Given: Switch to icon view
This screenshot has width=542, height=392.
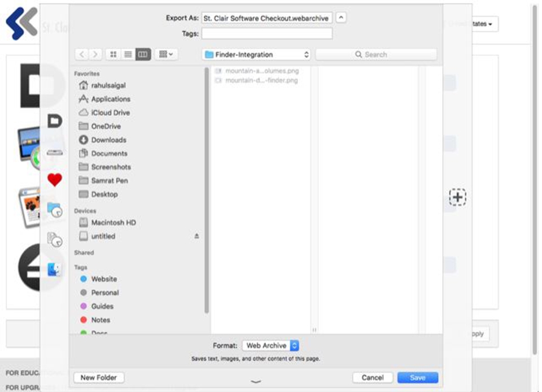Looking at the screenshot, I should 113,54.
